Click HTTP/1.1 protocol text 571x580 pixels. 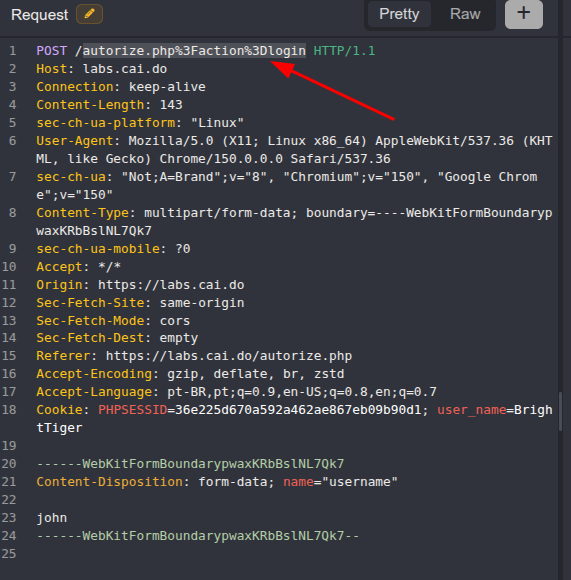(x=344, y=51)
